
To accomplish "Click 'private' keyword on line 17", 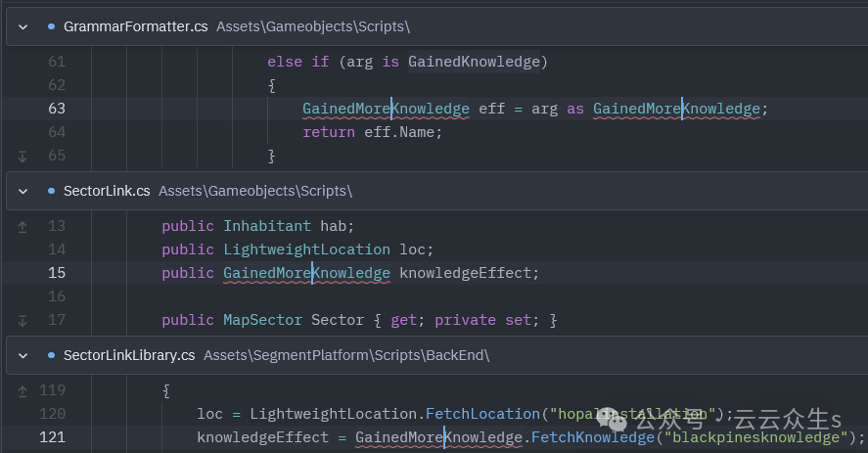I will coord(465,320).
